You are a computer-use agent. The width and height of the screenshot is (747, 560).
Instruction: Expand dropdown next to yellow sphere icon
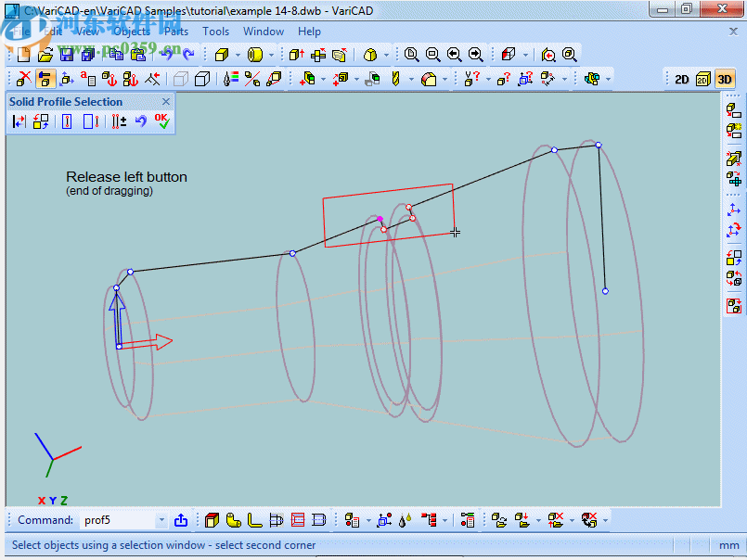(386, 55)
